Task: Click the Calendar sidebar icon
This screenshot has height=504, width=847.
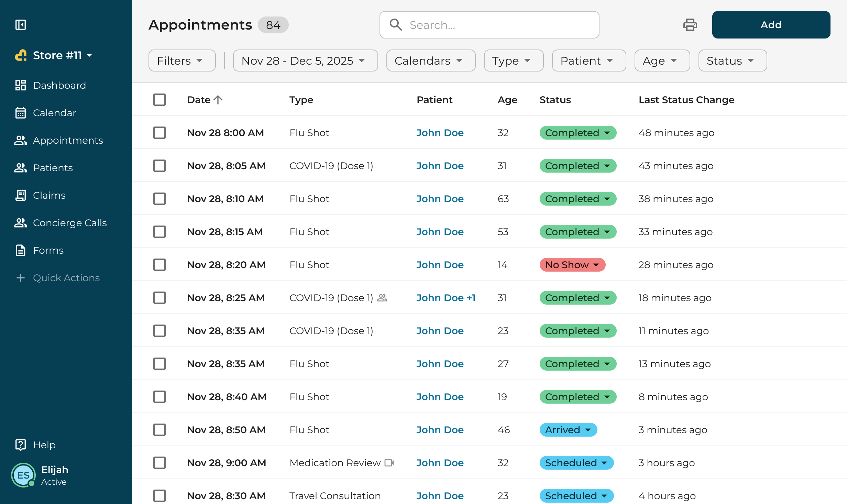Action: pyautogui.click(x=21, y=113)
